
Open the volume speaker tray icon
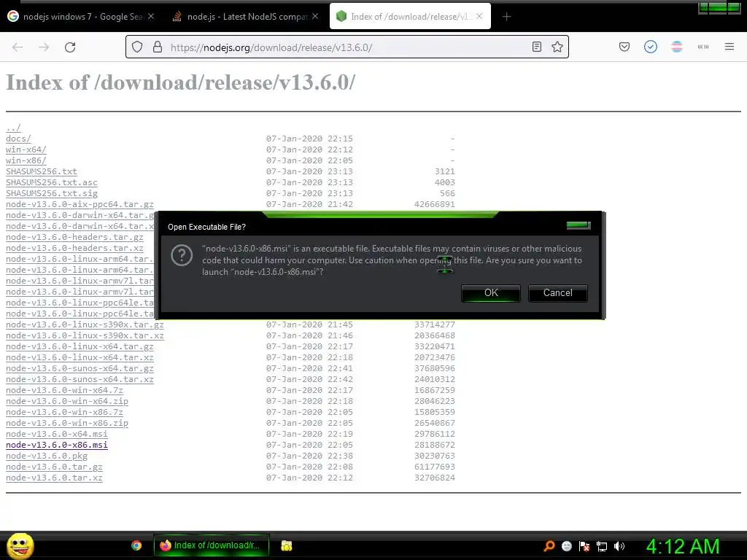(x=619, y=546)
